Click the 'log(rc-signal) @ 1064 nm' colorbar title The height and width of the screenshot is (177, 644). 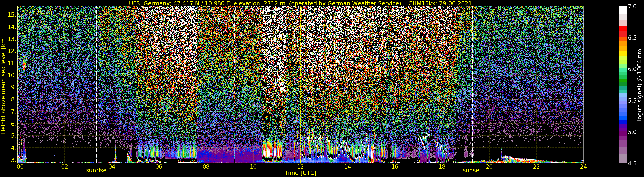pos(640,85)
